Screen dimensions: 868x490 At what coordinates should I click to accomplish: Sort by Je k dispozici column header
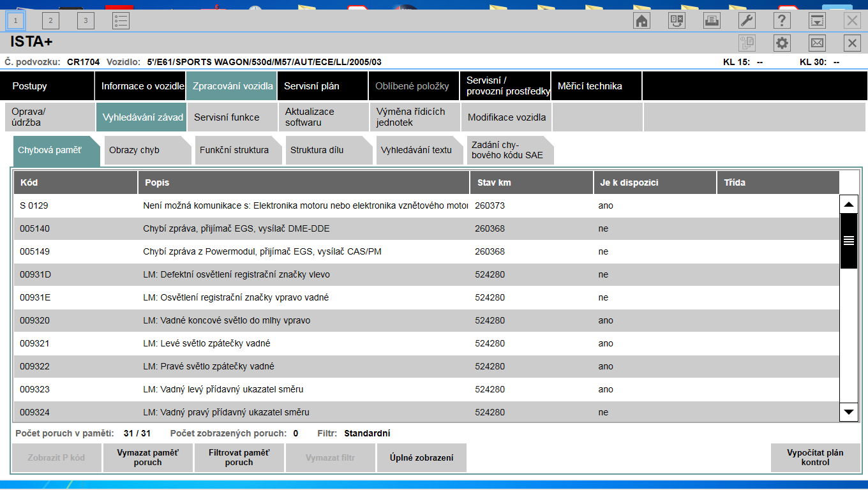tap(655, 182)
